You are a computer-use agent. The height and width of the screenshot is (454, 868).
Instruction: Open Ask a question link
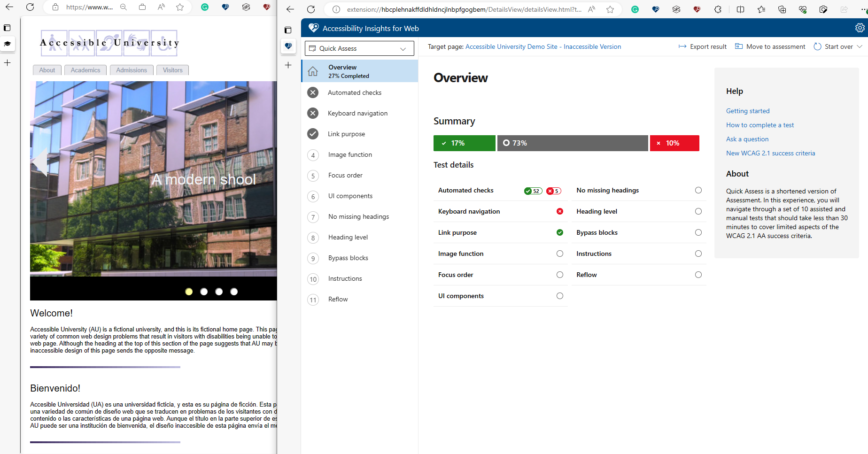[747, 139]
